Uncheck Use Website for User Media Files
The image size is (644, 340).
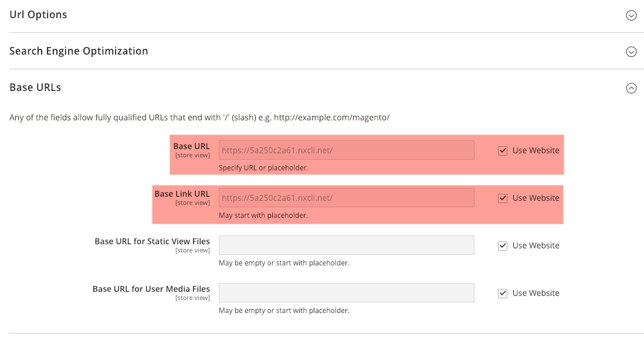[x=503, y=293]
